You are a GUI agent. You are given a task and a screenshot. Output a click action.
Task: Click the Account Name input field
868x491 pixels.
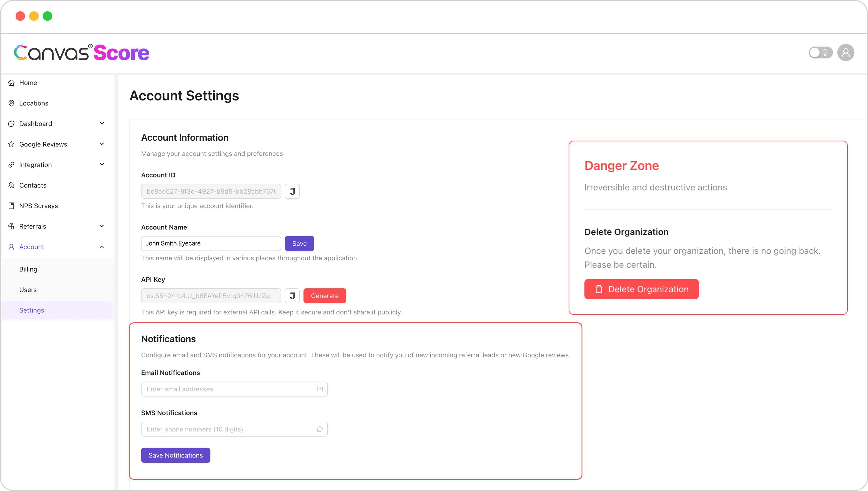click(x=211, y=243)
